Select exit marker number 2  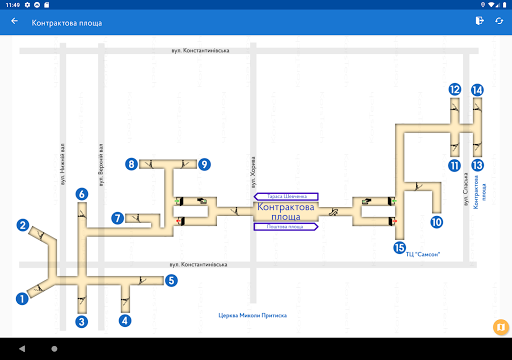pos(23,225)
